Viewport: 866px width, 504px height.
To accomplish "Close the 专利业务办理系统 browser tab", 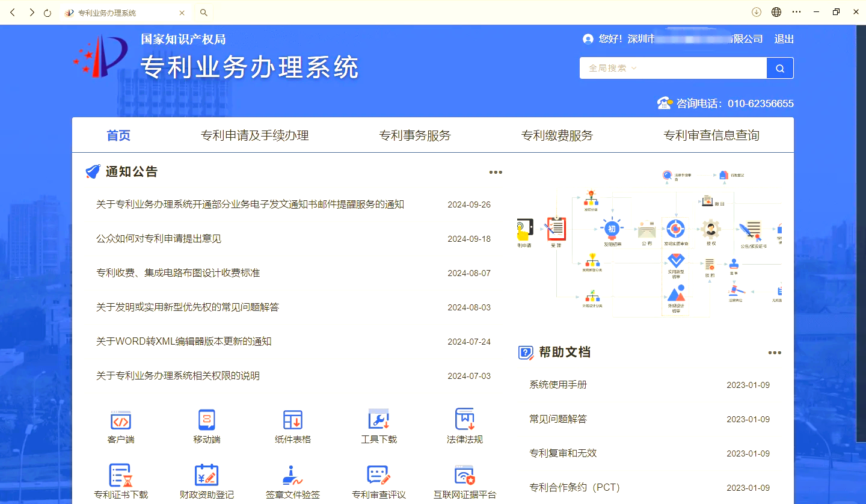I will pos(182,13).
